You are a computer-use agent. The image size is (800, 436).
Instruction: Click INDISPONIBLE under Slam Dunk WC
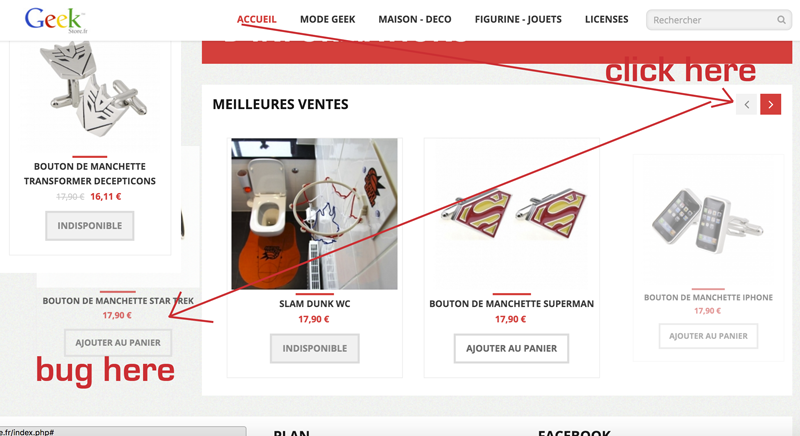pos(315,348)
